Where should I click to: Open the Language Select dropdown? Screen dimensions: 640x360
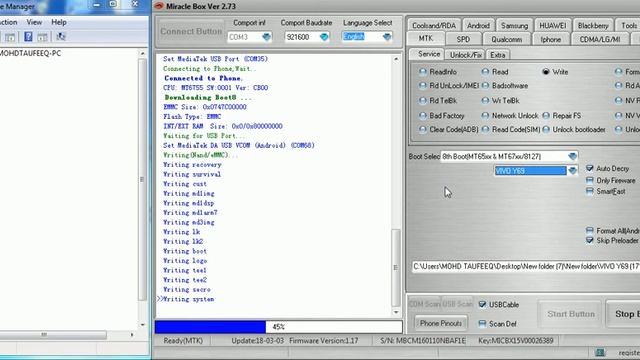tap(387, 37)
